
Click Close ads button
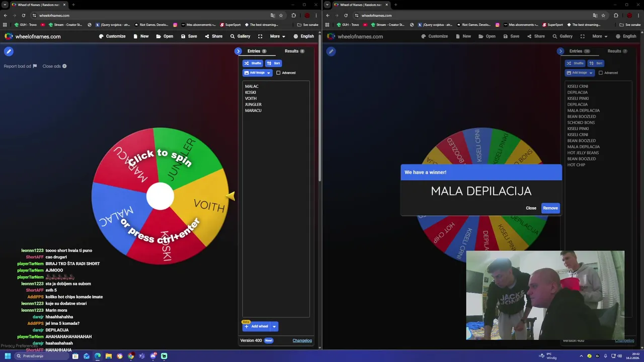point(54,66)
